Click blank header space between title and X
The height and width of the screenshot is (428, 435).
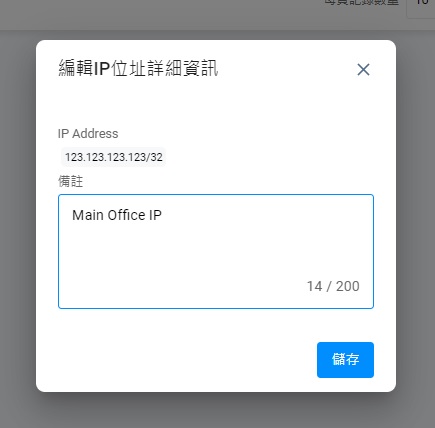click(x=287, y=69)
